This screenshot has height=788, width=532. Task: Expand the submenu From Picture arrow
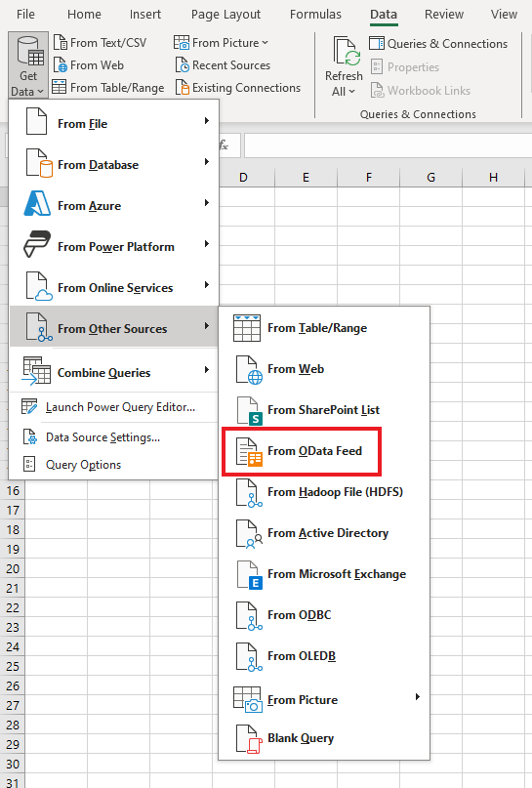coord(418,696)
